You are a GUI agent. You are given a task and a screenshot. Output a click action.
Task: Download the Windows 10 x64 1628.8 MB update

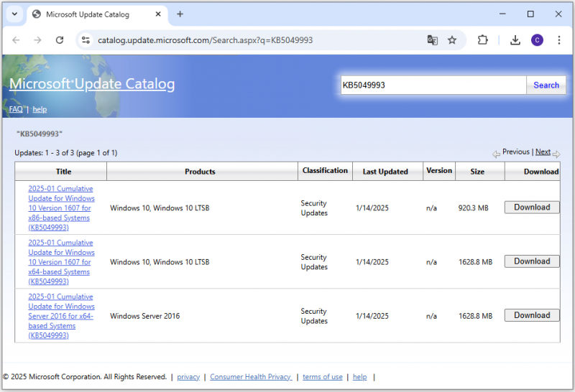[532, 261]
